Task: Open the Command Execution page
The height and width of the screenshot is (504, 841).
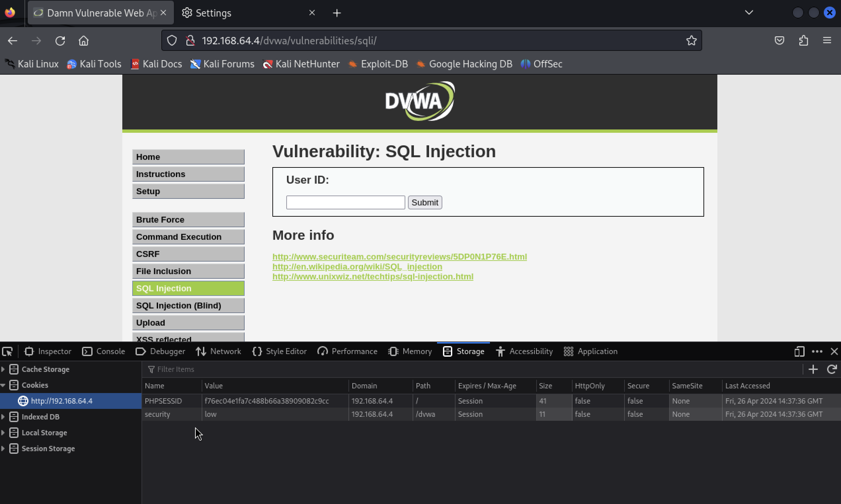Action: 188,237
